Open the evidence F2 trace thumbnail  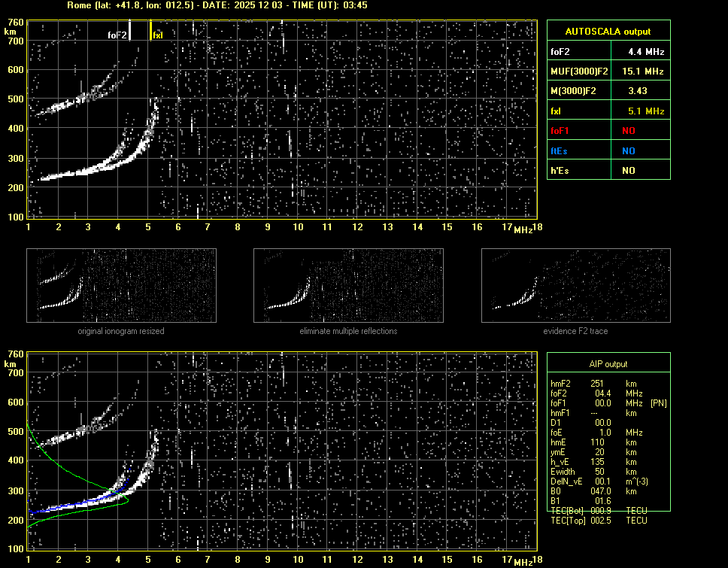pos(575,287)
